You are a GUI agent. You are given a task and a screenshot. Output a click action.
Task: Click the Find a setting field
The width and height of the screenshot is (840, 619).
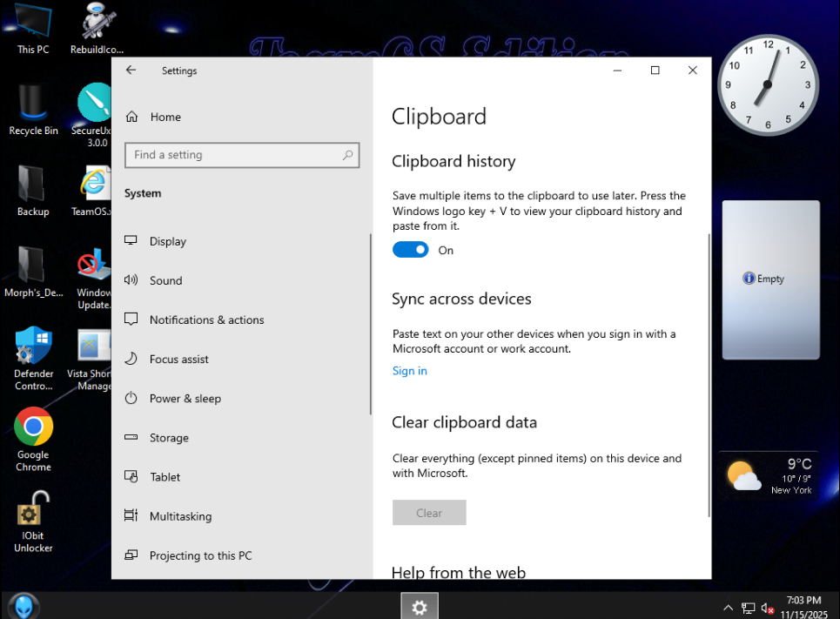pyautogui.click(x=233, y=155)
